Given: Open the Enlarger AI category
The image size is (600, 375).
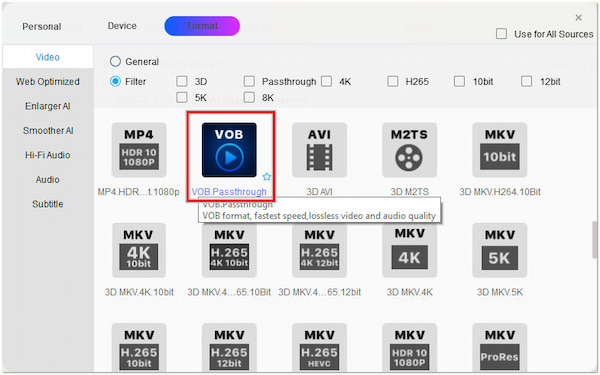Looking at the screenshot, I should (x=48, y=106).
